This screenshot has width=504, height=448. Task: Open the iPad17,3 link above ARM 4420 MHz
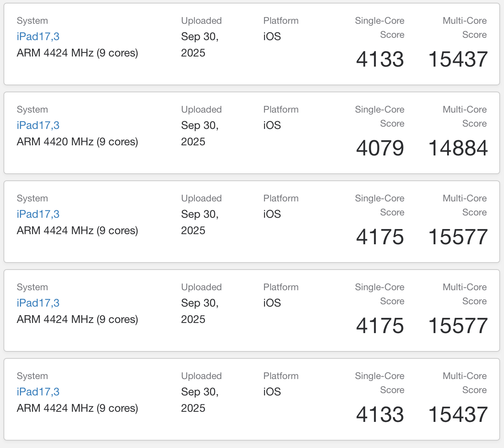pos(38,125)
